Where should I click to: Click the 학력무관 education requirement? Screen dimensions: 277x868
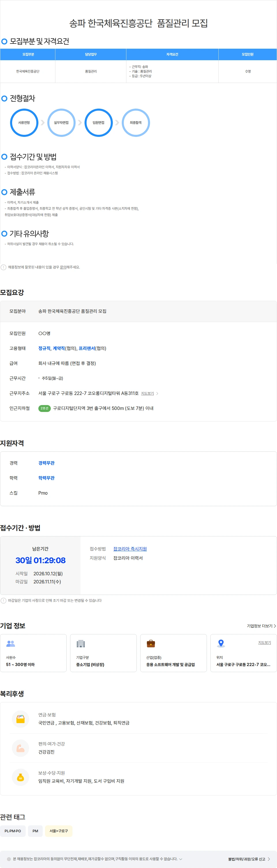point(46,478)
